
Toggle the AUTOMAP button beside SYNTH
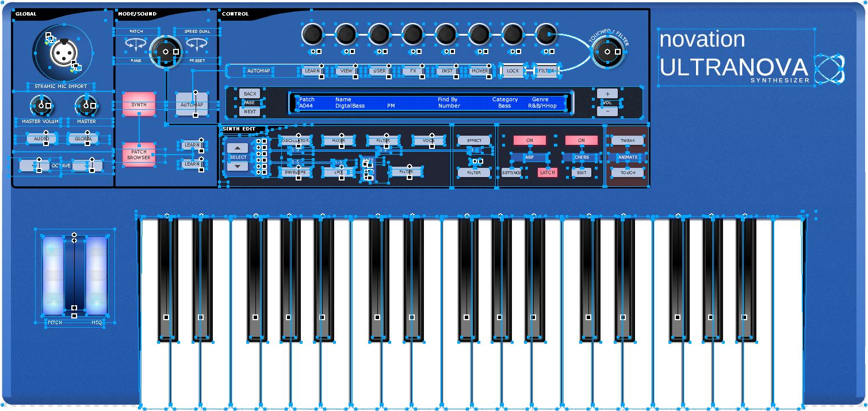(192, 105)
